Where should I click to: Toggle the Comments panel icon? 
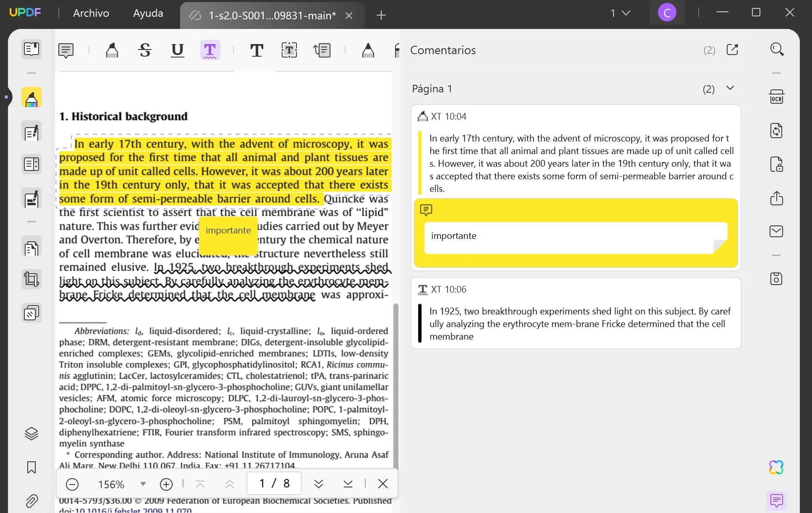(776, 500)
